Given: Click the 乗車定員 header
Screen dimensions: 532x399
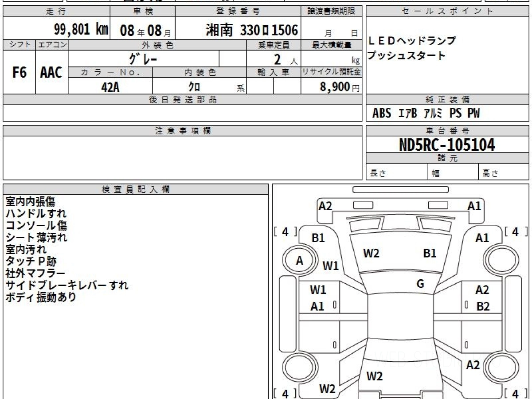Looking at the screenshot, I should (274, 45).
